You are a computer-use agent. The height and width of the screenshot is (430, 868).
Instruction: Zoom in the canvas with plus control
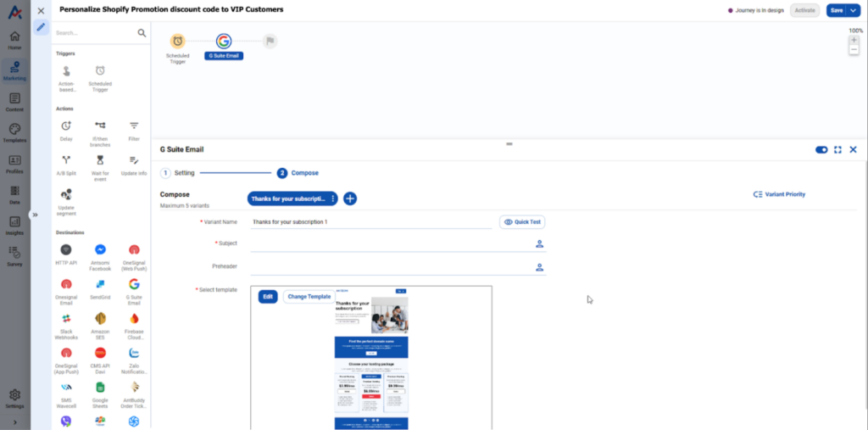click(x=854, y=40)
